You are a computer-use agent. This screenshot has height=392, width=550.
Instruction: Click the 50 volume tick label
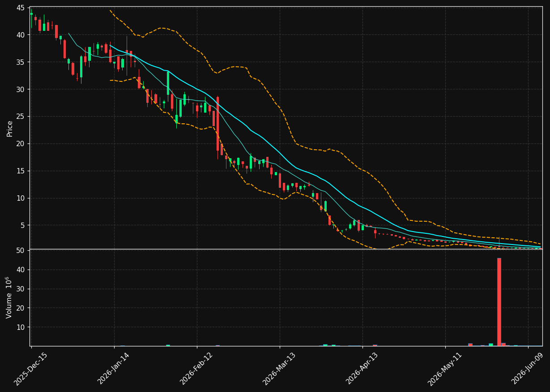[21, 250]
